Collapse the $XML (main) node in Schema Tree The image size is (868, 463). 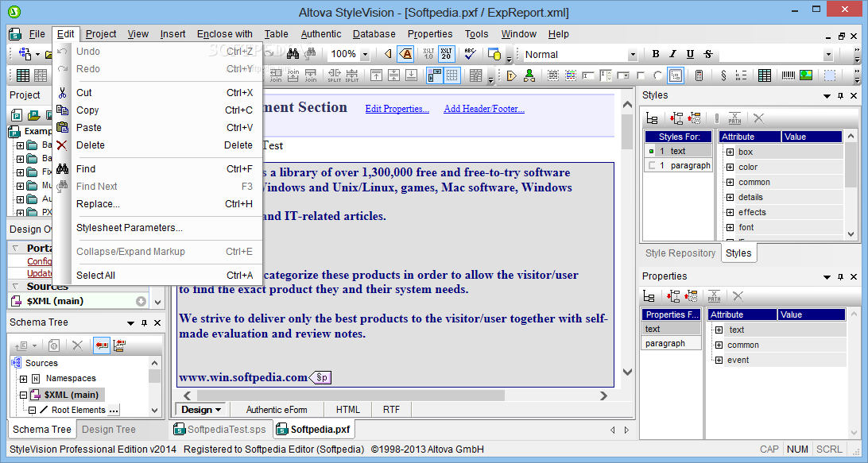pos(23,395)
